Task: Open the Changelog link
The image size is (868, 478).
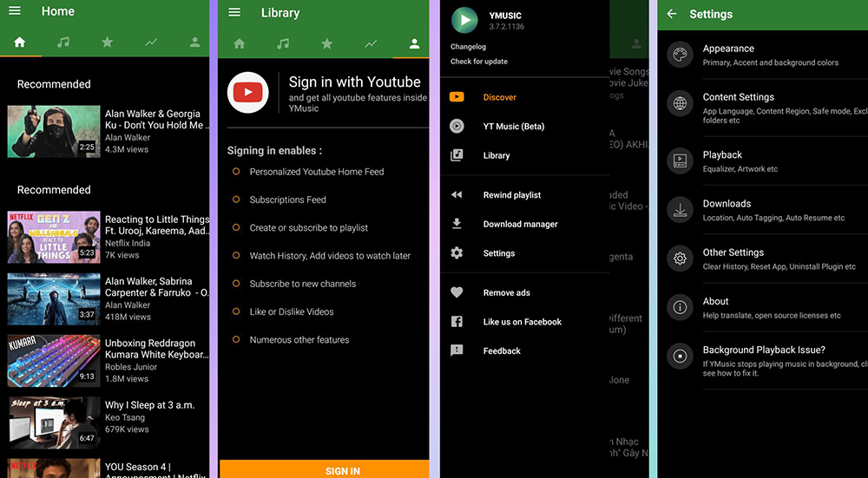Action: pyautogui.click(x=469, y=47)
